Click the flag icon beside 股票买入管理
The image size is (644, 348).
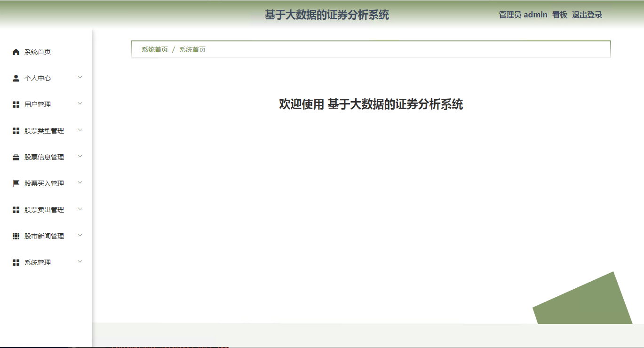click(16, 184)
